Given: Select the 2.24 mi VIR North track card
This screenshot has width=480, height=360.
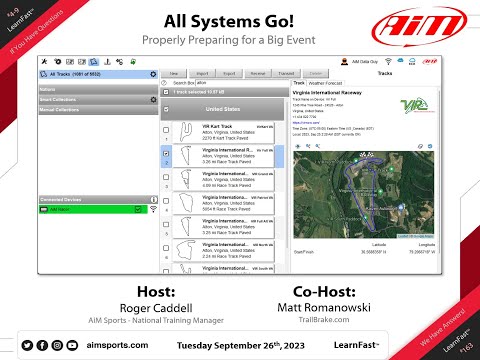Looking at the screenshot, I should 223,250.
